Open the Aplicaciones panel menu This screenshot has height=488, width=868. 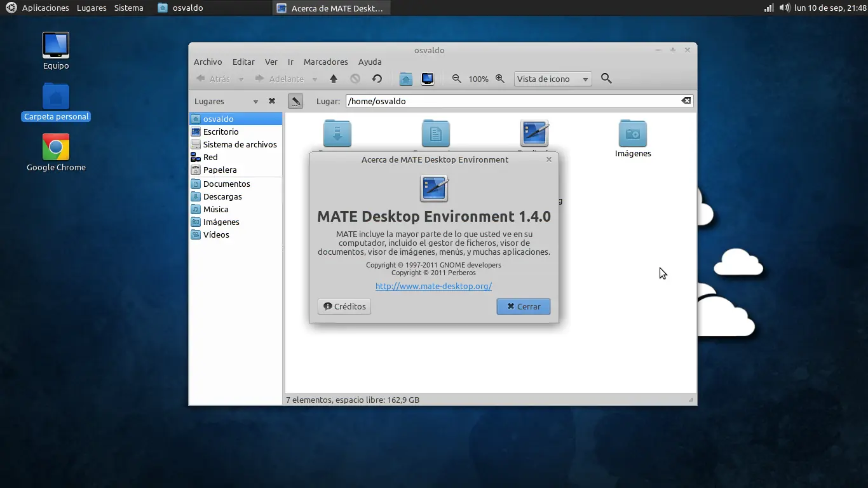pos(46,8)
